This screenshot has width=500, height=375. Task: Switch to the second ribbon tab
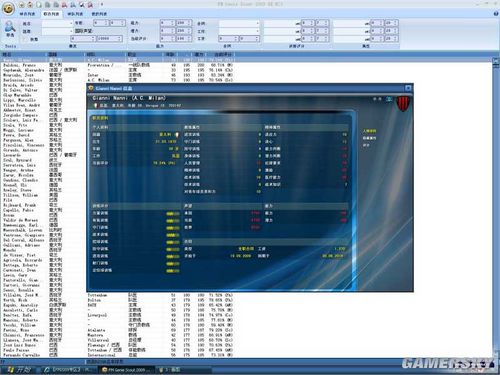point(51,14)
